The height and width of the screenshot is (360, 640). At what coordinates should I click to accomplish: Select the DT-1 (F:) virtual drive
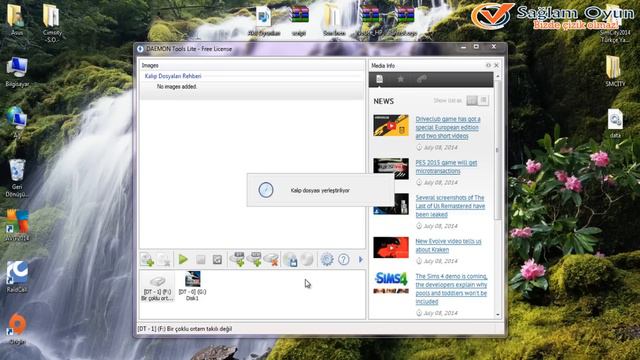(157, 288)
